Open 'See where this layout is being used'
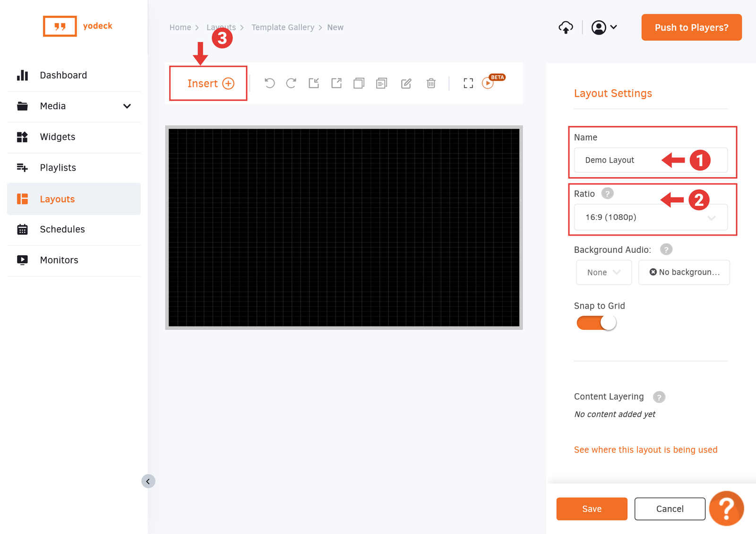This screenshot has width=756, height=534. tap(645, 449)
